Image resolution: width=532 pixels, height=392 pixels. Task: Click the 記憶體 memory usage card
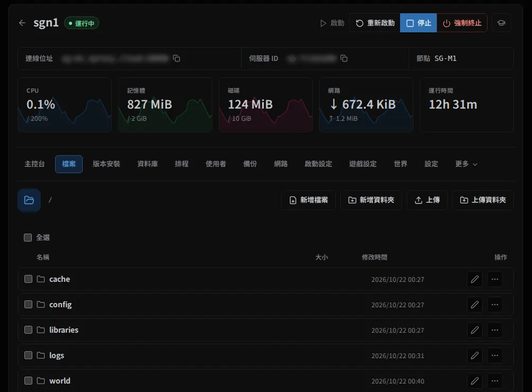(165, 105)
